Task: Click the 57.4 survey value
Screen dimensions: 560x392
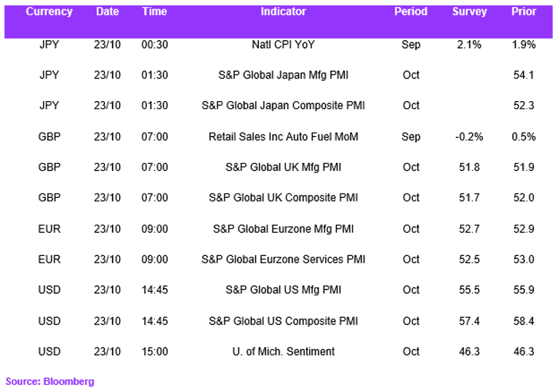Action: [469, 321]
